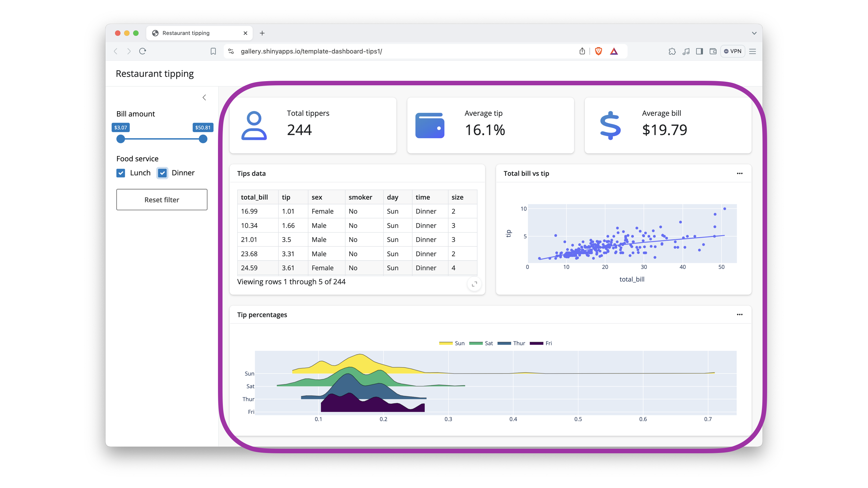
Task: Click the Reset filter button
Action: click(162, 200)
